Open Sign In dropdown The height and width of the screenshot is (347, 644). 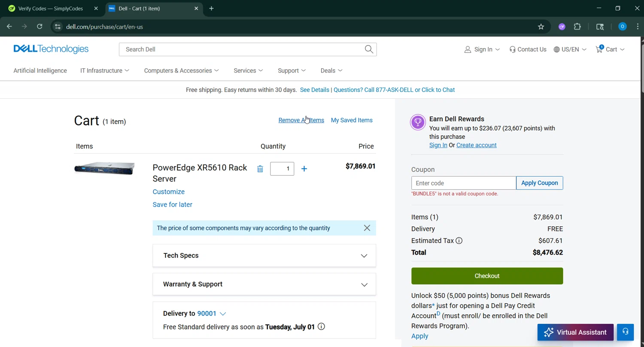(x=482, y=49)
